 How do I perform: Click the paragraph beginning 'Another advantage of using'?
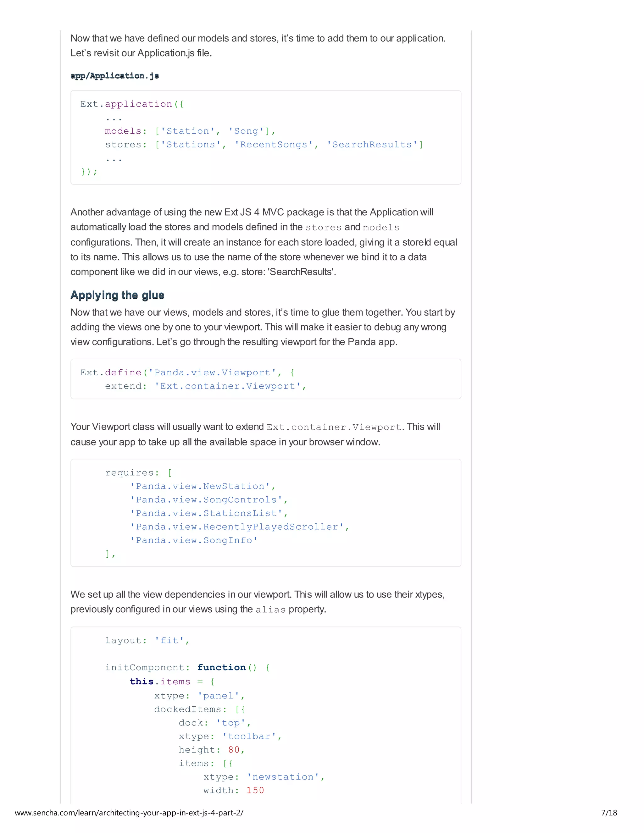coord(264,242)
